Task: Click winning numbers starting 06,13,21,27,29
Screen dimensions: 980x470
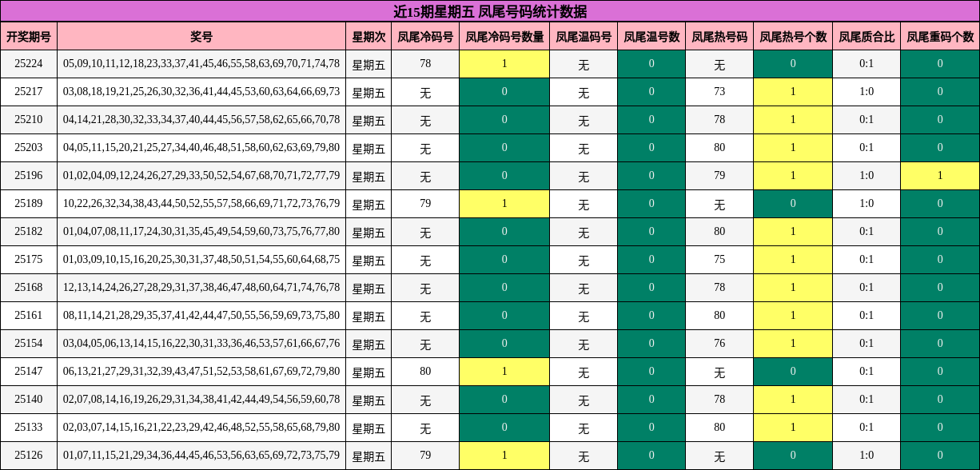Action: [201, 372]
